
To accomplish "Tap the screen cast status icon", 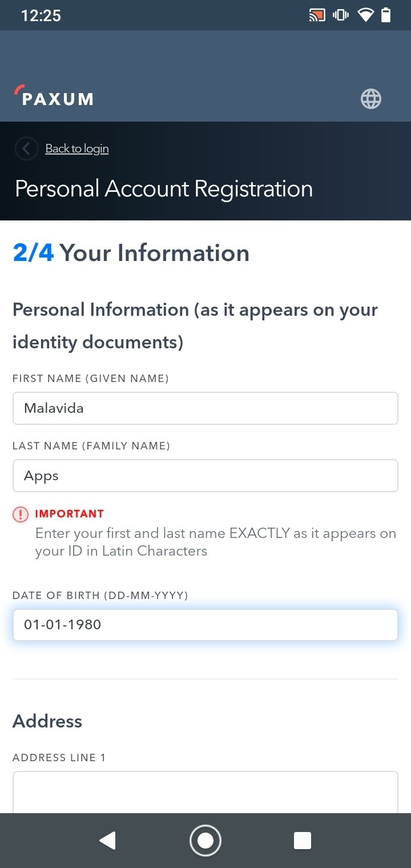I will click(x=317, y=15).
